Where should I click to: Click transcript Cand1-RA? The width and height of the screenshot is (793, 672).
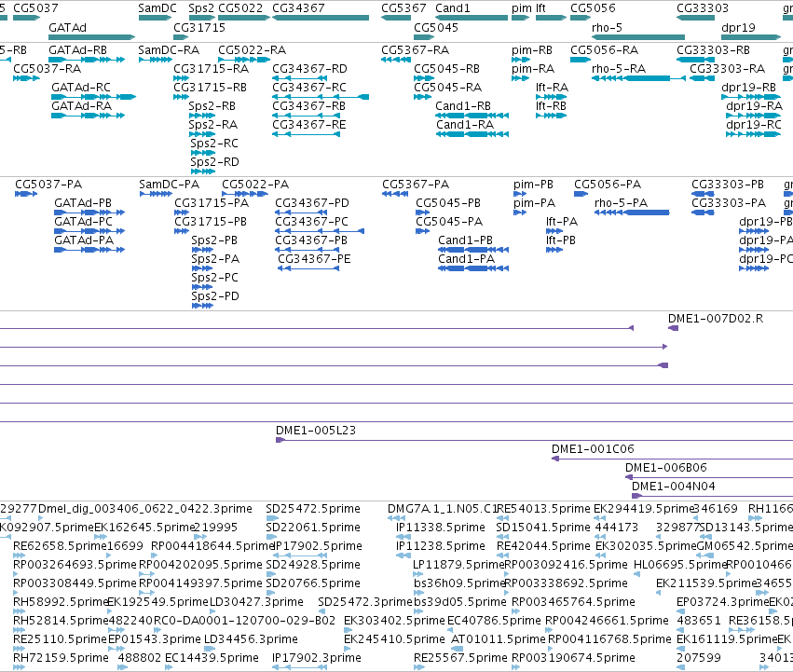pyautogui.click(x=465, y=125)
